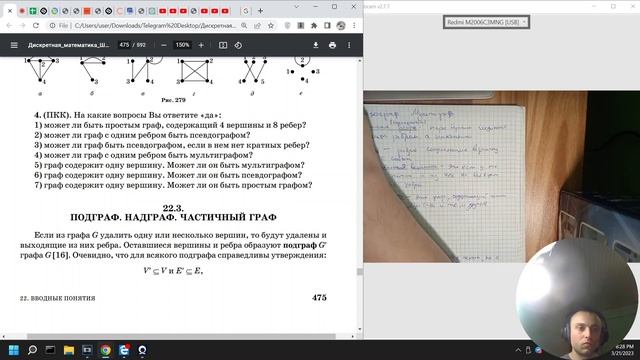Bookmark this page with the star
The width and height of the screenshot is (640, 360).
point(271,25)
